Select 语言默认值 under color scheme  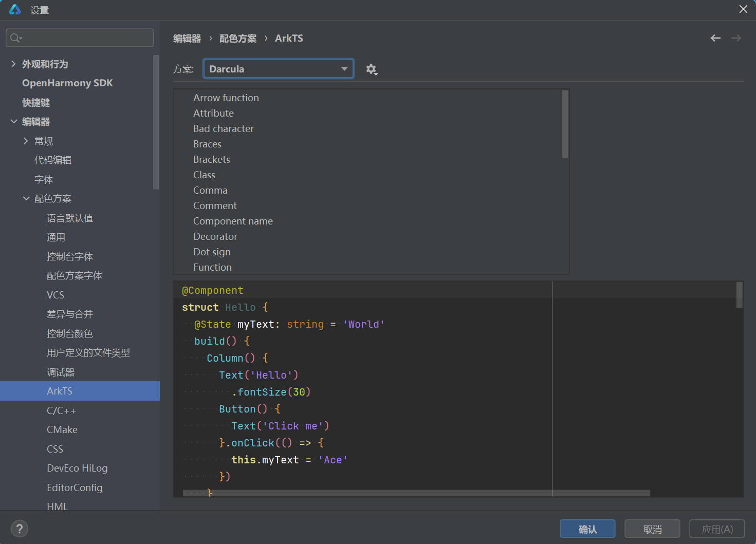click(70, 218)
